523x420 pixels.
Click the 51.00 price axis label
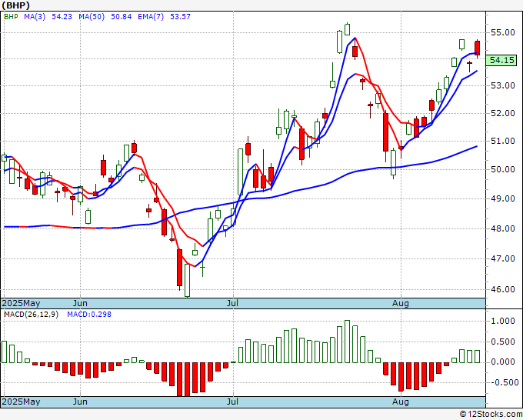503,141
